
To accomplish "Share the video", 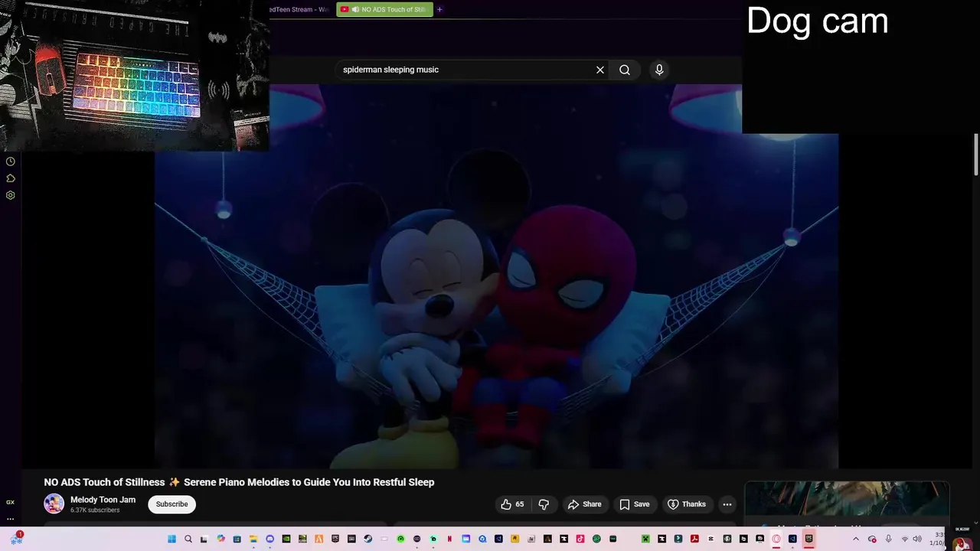I will (584, 504).
